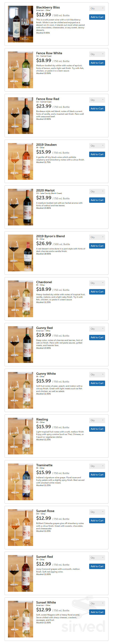The image size is (114, 644).
Task: Expand the Riesling Qty dropdown
Action: [x=97, y=420]
